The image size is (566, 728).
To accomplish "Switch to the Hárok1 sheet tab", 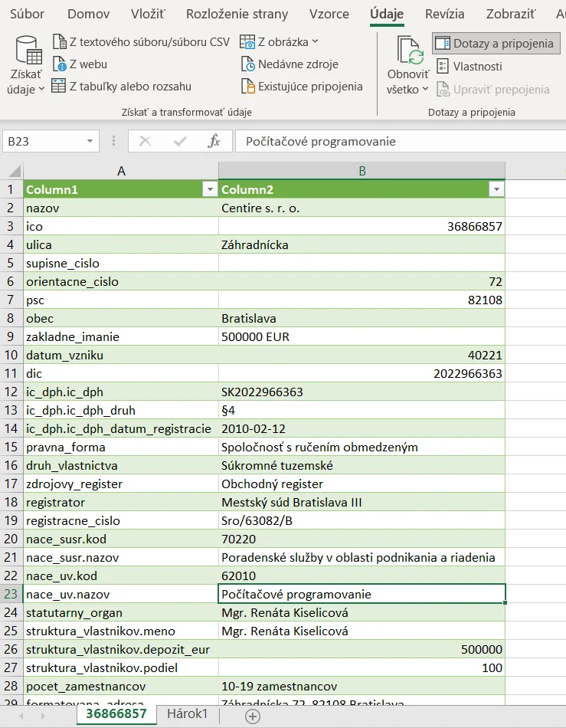I will [188, 713].
